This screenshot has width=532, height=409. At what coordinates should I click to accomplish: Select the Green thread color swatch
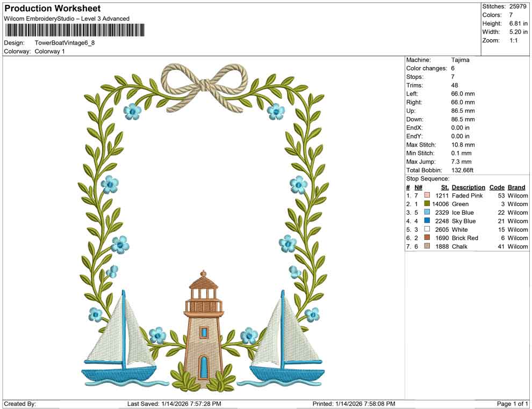point(427,204)
